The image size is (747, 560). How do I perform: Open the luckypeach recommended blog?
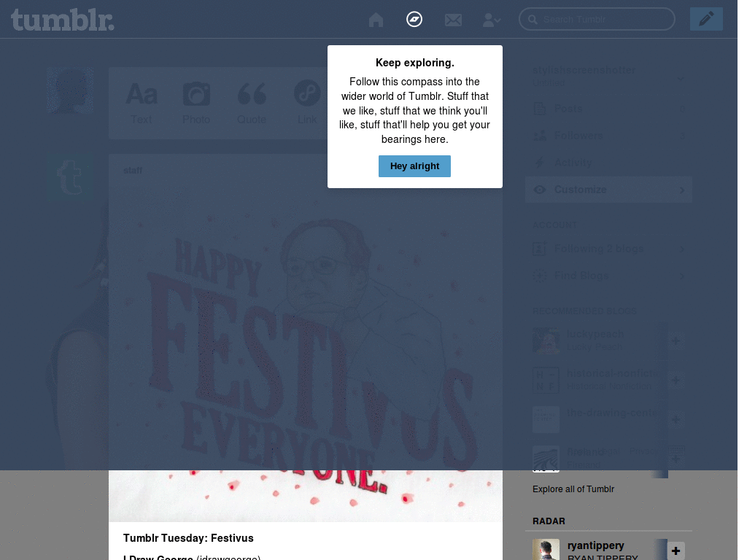(x=595, y=334)
